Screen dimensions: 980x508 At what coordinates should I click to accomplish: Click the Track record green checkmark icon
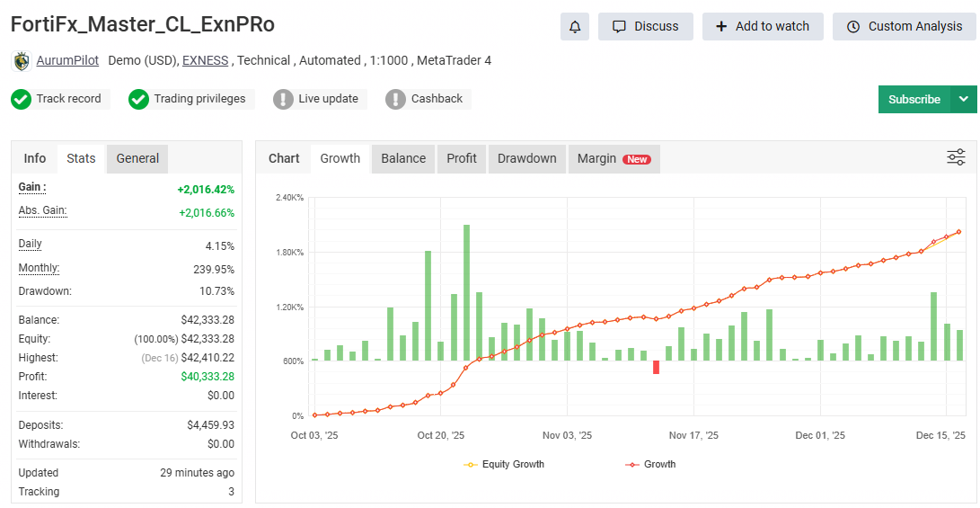pos(21,99)
